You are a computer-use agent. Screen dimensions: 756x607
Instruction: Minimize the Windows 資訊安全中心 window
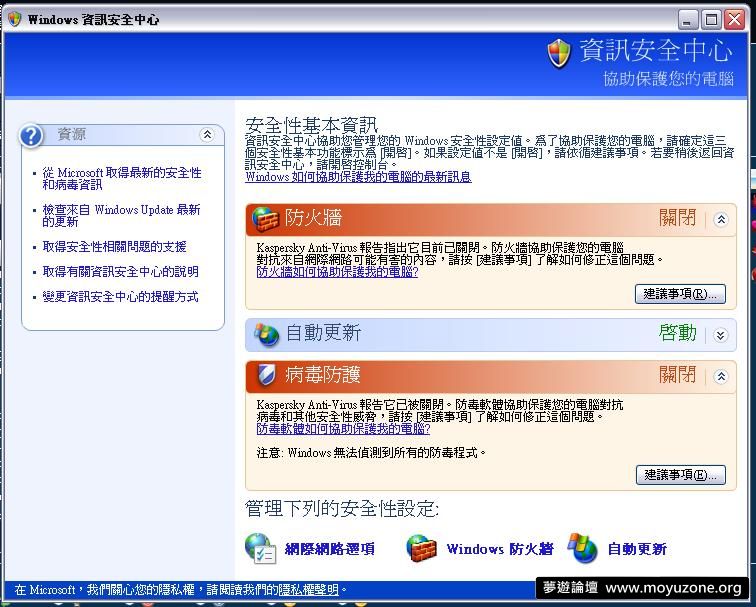(688, 20)
